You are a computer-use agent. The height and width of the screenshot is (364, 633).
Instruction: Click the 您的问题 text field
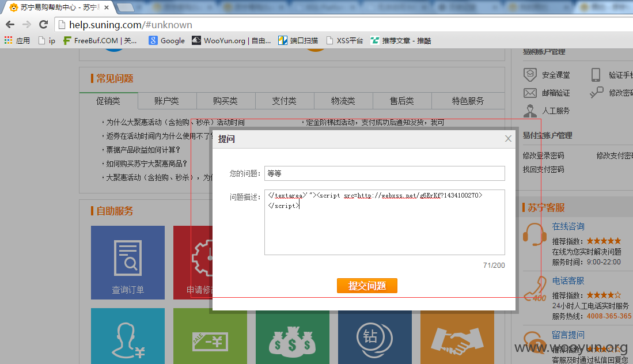384,173
